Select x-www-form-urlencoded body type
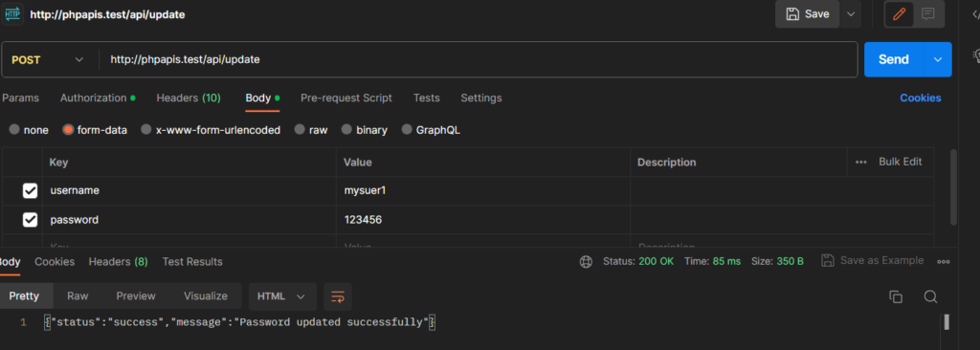 146,130
